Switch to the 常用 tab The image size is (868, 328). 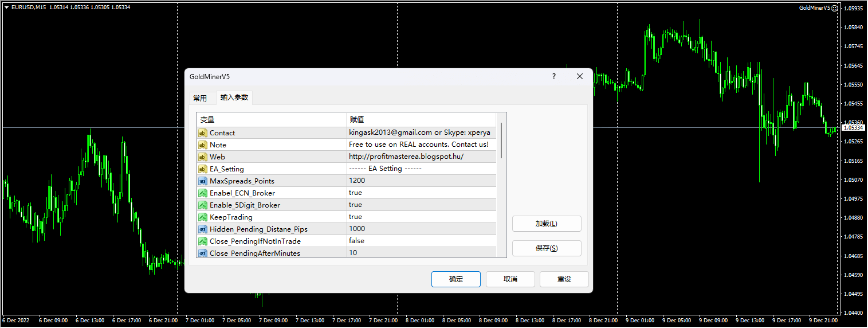pyautogui.click(x=200, y=98)
